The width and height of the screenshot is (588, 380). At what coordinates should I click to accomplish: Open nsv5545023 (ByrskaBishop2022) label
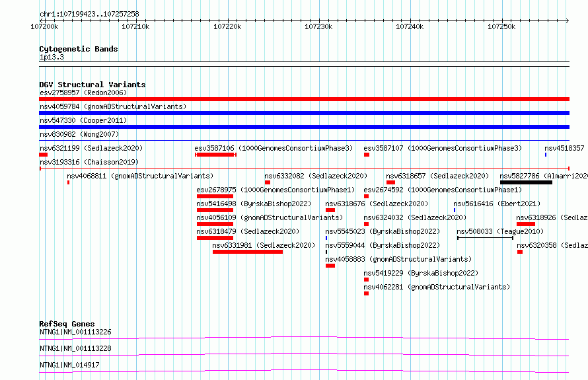click(x=383, y=231)
